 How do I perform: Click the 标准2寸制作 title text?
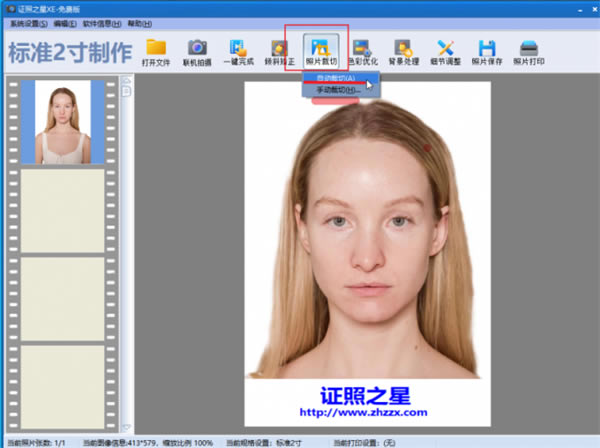[70, 52]
